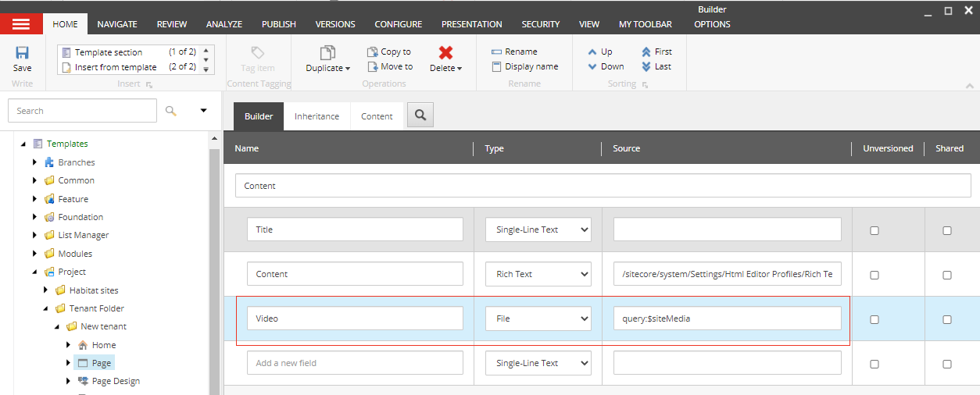Open the Insert group dialog launcher
This screenshot has width=980, height=395.
149,84
